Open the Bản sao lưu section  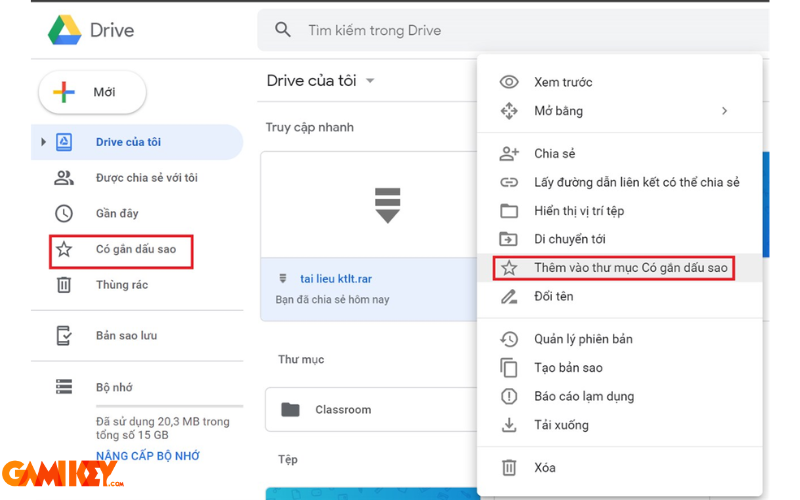tap(127, 336)
